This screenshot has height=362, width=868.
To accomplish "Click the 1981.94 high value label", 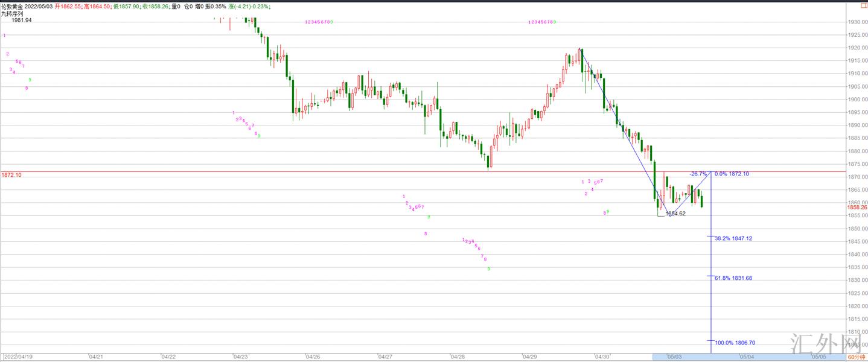I will (21, 20).
